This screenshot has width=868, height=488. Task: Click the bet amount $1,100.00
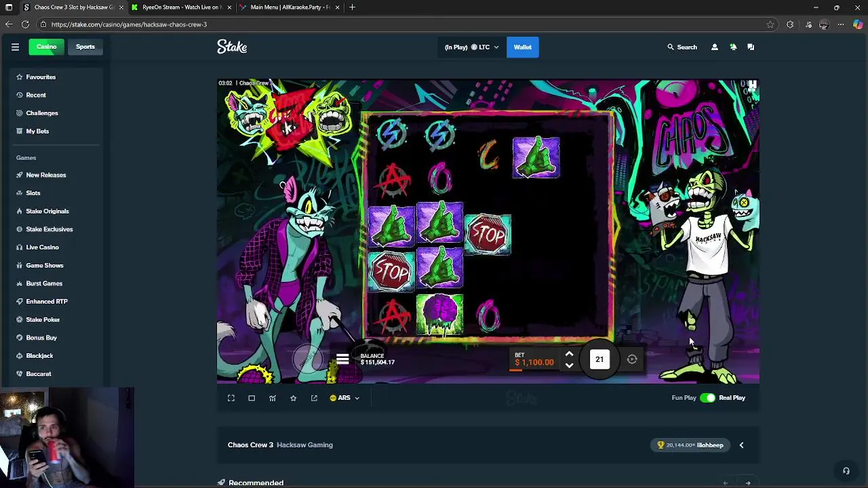point(534,363)
